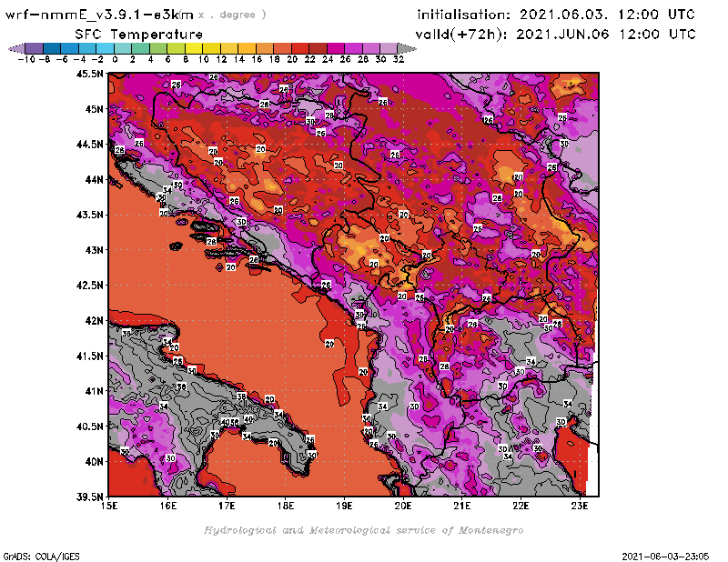Click the '20E' longitude axis label

[x=403, y=506]
